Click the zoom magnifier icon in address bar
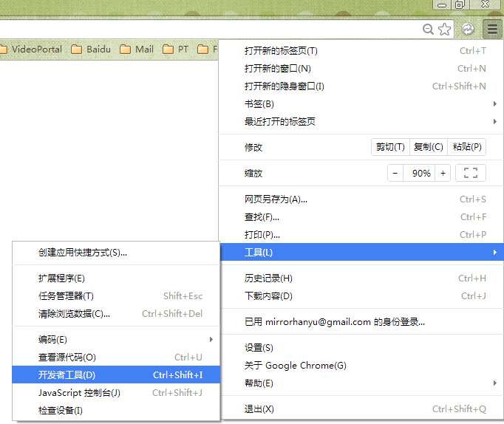 pos(428,30)
